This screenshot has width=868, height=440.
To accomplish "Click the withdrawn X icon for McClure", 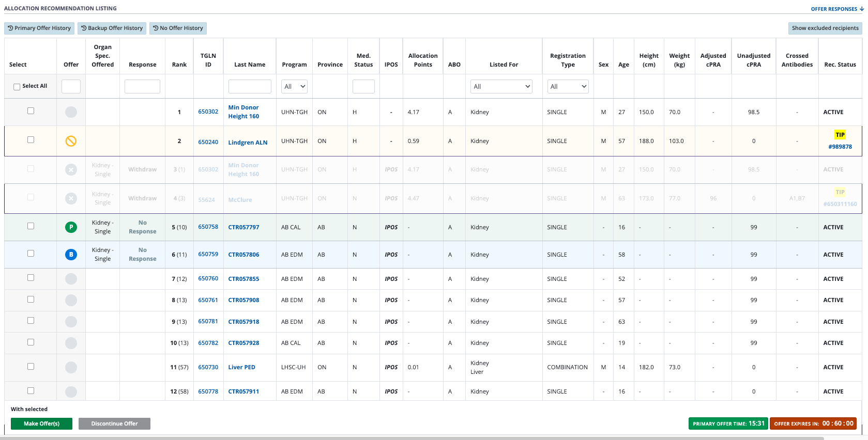I will [71, 198].
